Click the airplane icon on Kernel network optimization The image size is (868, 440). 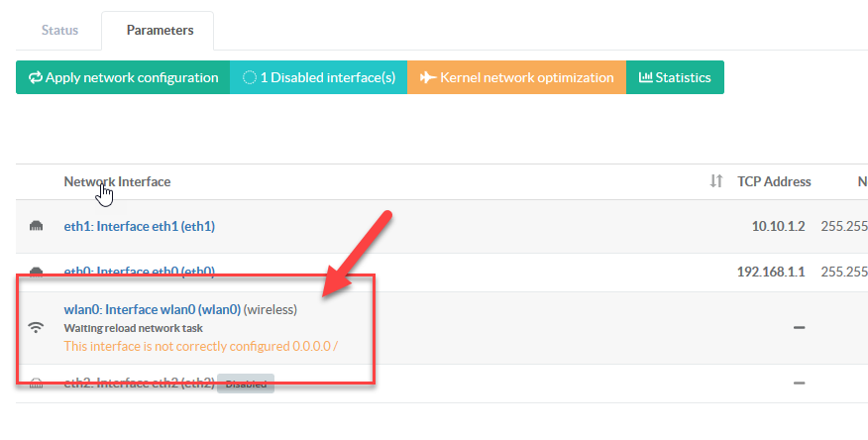pyautogui.click(x=427, y=77)
